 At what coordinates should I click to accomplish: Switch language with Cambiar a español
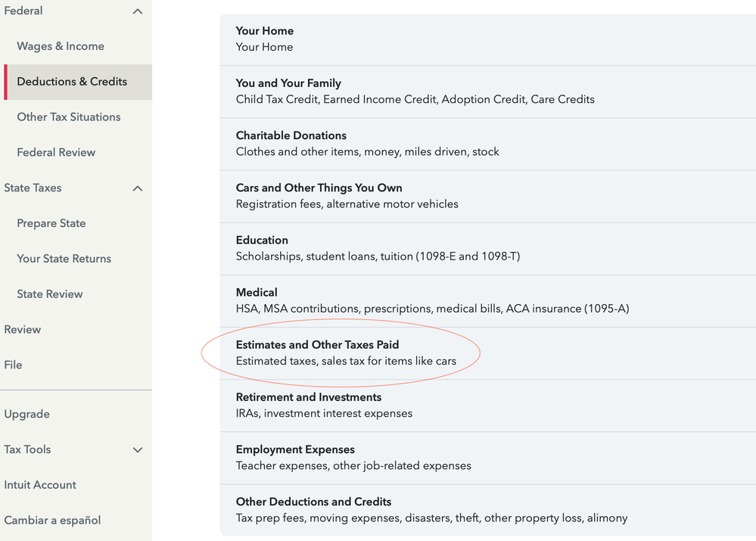coord(52,521)
